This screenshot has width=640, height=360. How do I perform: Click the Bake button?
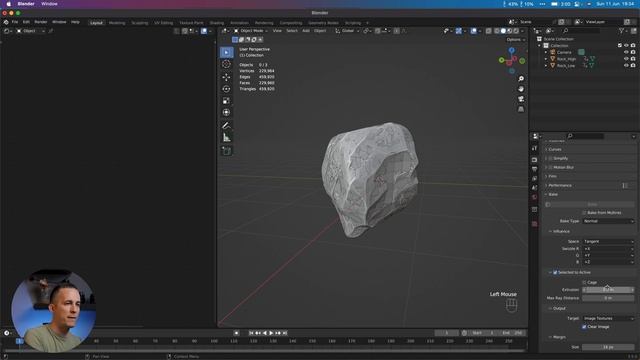coord(592,204)
